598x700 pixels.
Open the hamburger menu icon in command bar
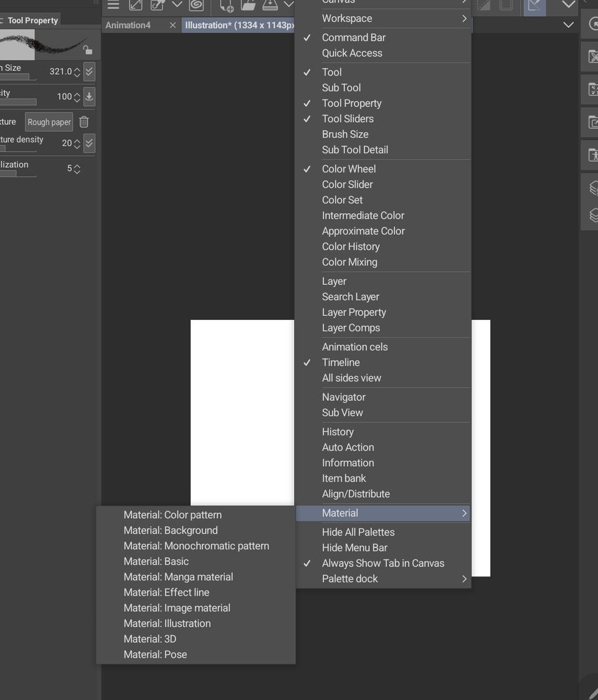113,5
